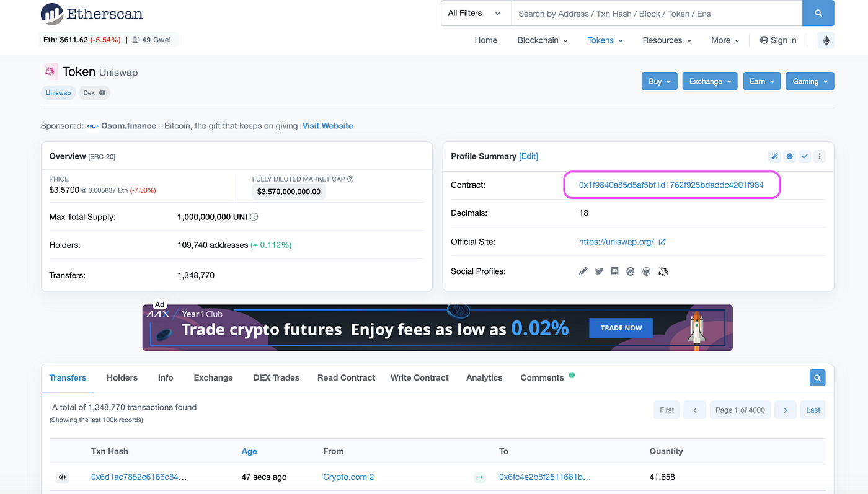Click the round globe icon in Profile Summary header
This screenshot has width=868, height=494.
pos(789,156)
